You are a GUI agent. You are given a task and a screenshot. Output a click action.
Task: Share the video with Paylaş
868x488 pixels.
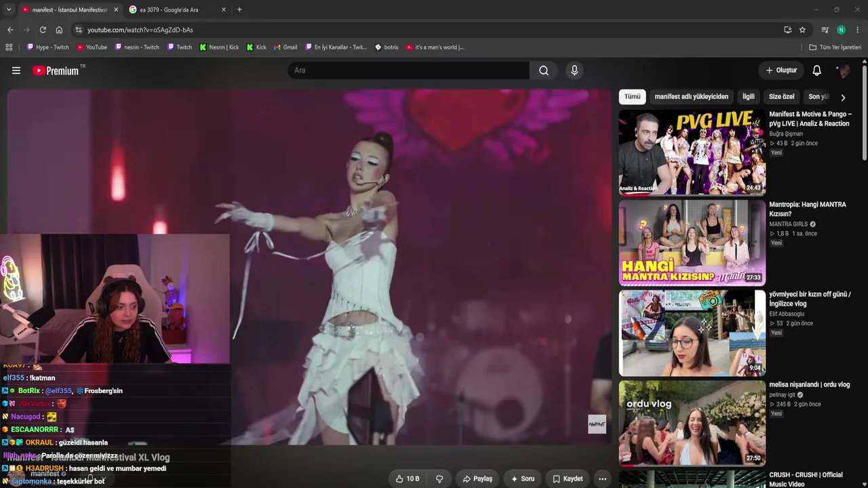pos(477,479)
